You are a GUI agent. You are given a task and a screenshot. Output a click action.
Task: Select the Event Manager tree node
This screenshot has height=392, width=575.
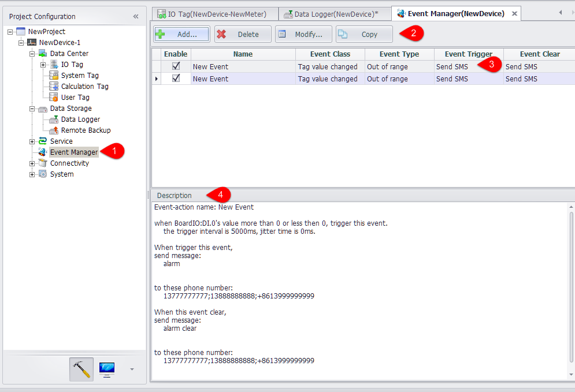click(73, 152)
